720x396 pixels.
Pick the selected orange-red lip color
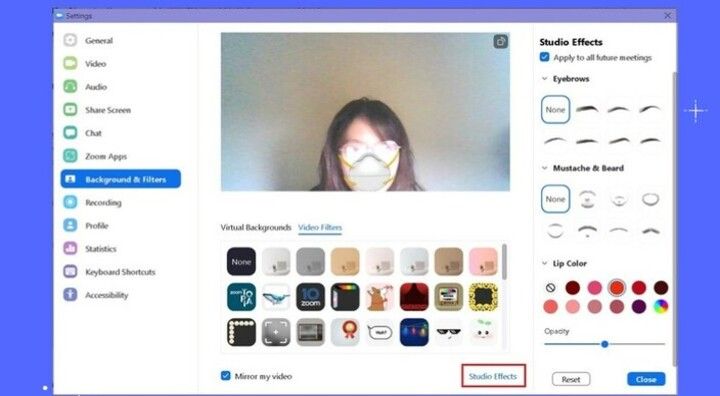pyautogui.click(x=617, y=288)
